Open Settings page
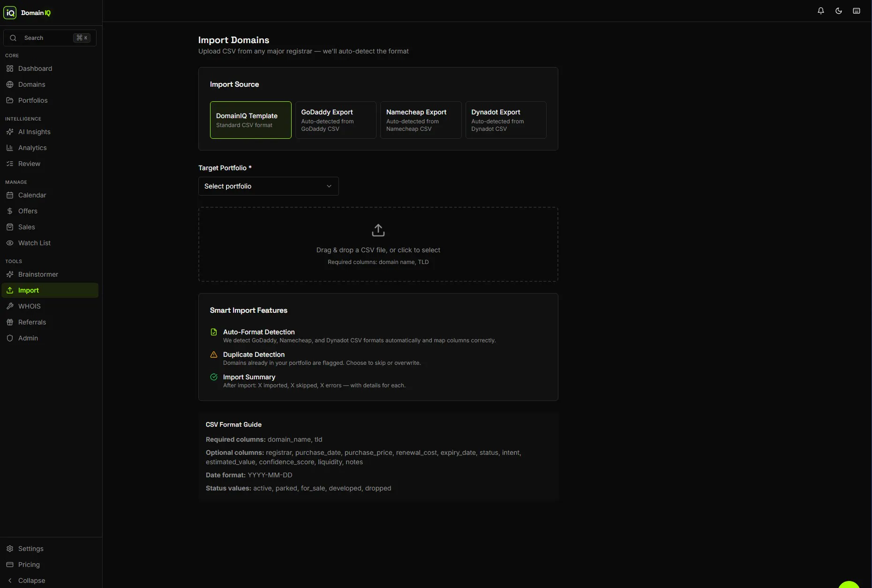This screenshot has height=588, width=872. [50, 549]
